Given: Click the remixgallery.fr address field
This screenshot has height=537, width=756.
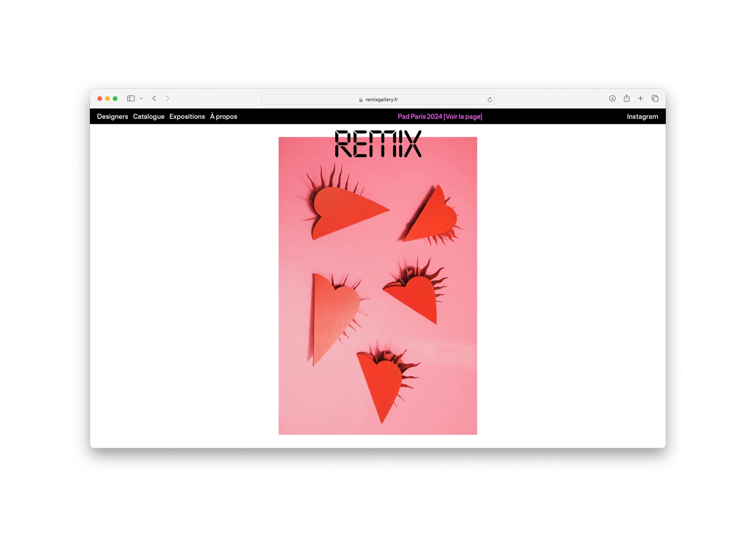Looking at the screenshot, I should tap(381, 99).
